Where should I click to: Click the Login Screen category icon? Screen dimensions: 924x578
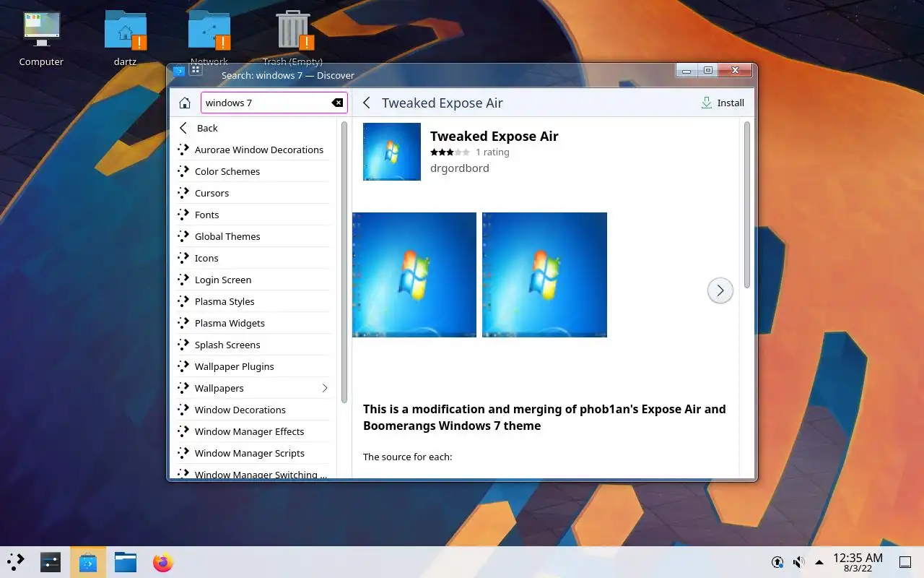(183, 280)
